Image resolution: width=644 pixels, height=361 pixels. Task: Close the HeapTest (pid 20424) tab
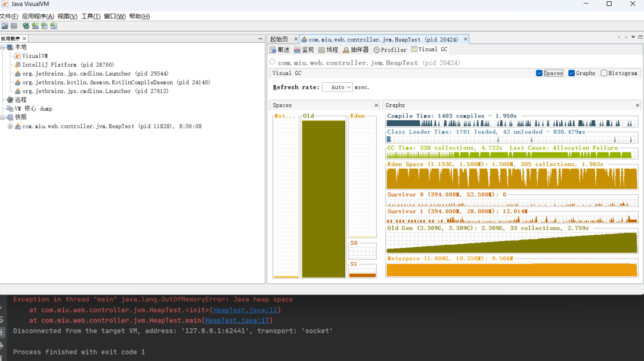point(466,39)
